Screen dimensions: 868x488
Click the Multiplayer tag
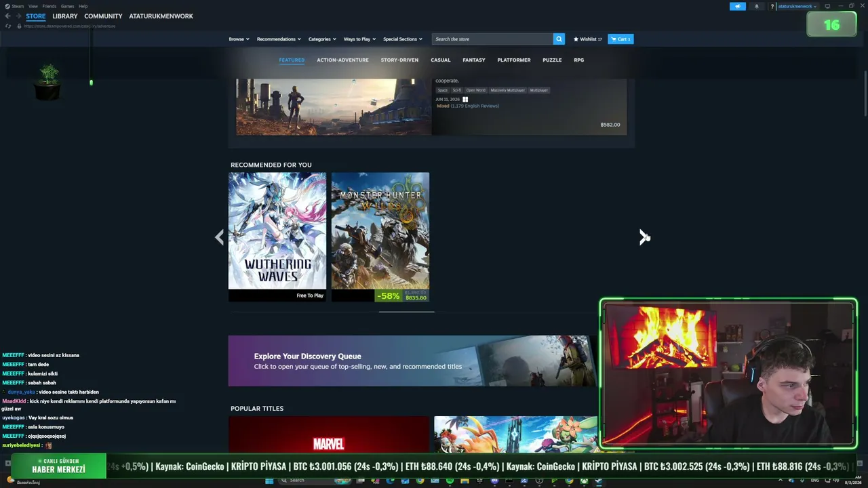[x=539, y=90]
